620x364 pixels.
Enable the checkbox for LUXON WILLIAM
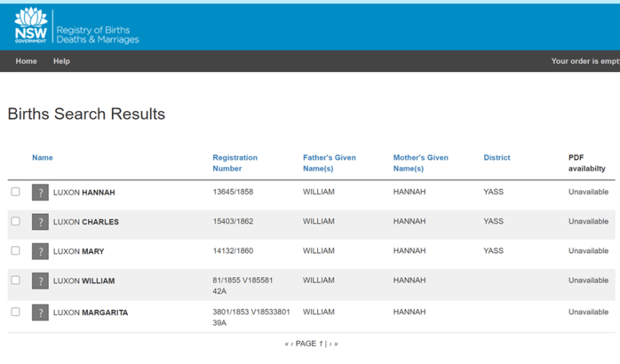click(x=16, y=281)
